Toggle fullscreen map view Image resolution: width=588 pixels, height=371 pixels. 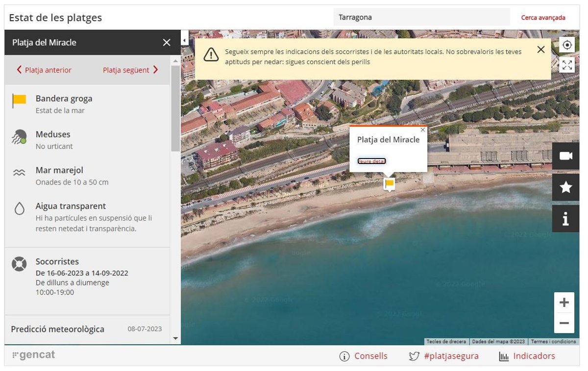pyautogui.click(x=567, y=65)
